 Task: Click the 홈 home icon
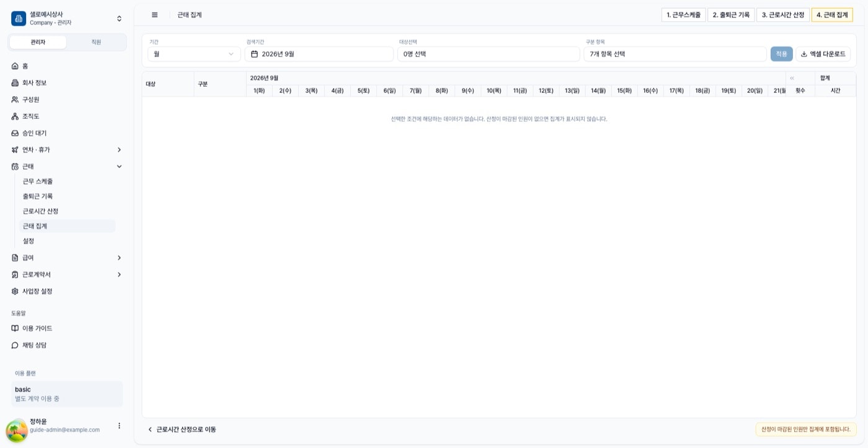coord(15,66)
